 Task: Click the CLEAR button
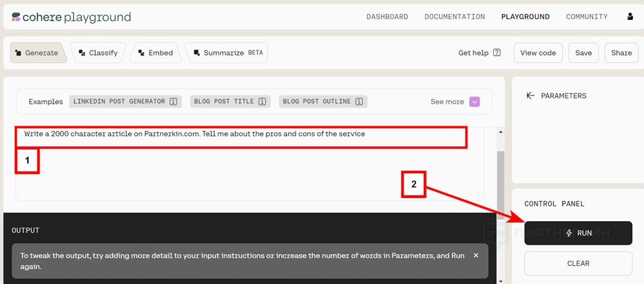click(579, 263)
